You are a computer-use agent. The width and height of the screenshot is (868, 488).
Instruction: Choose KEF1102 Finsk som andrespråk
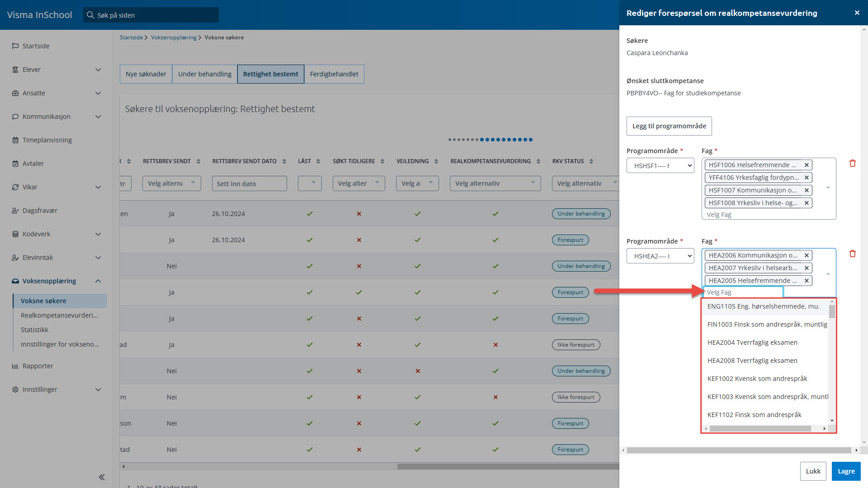(765, 415)
